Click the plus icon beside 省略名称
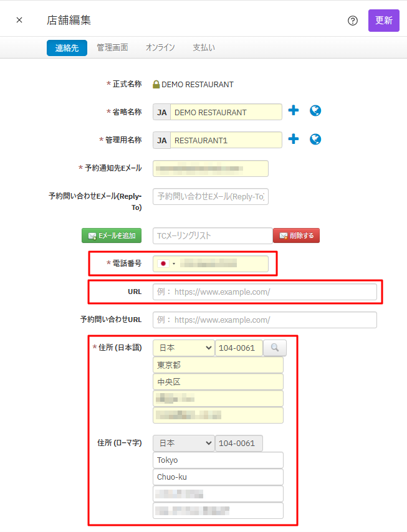Viewport: 407px width, 532px height. (x=294, y=111)
